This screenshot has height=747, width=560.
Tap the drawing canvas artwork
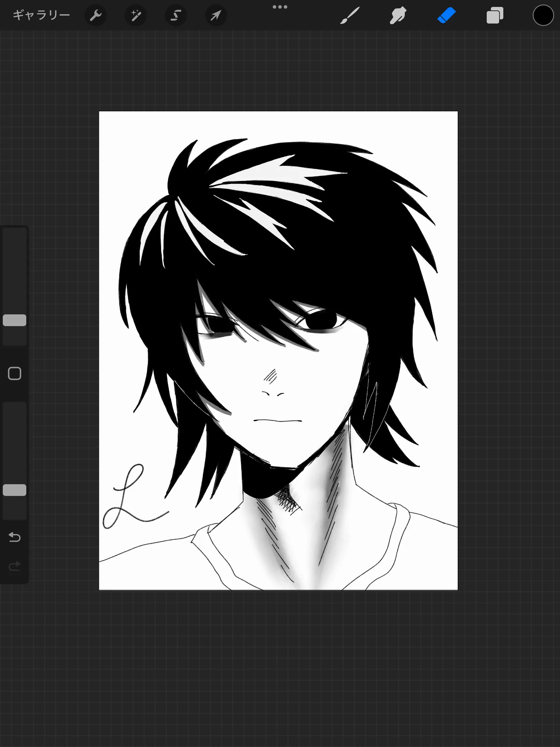click(278, 350)
